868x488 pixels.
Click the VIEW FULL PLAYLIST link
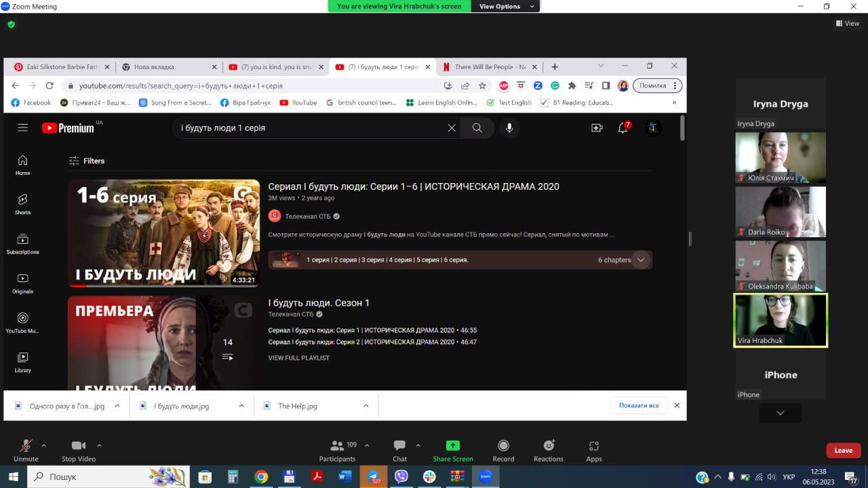[x=298, y=358]
